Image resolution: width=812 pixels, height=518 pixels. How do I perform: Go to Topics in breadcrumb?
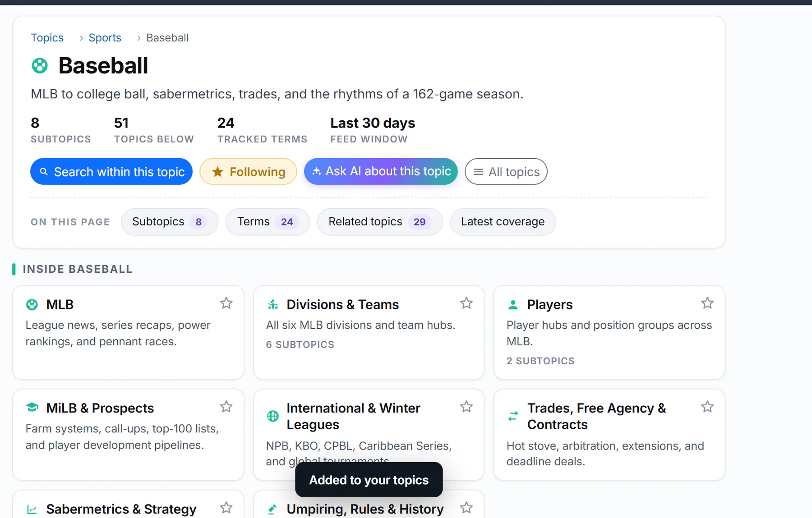tap(47, 38)
